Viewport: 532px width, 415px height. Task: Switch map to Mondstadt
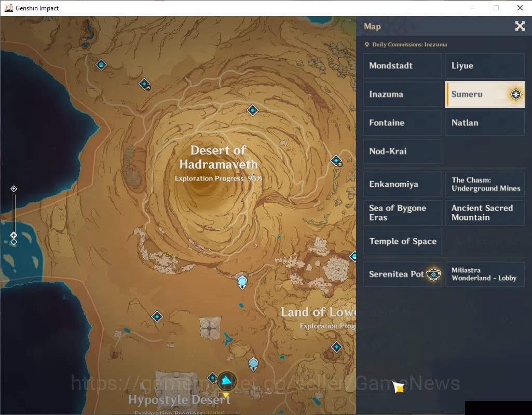(x=402, y=66)
